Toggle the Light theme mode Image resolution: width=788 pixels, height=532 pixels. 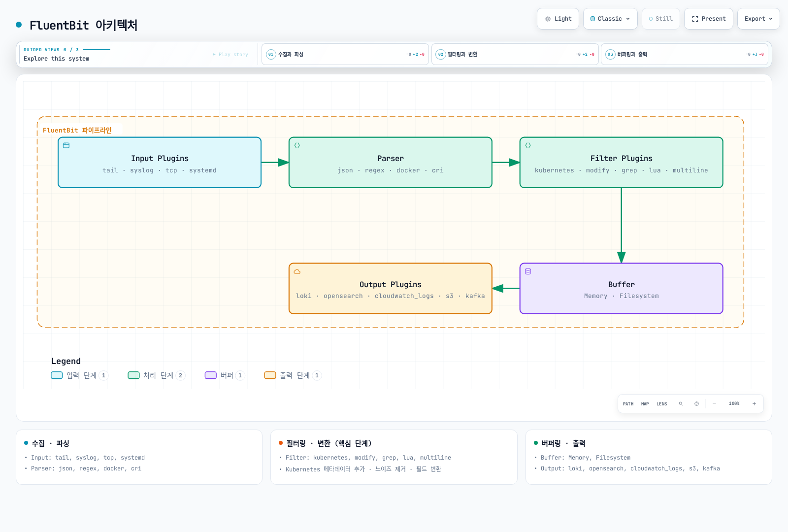click(x=558, y=19)
